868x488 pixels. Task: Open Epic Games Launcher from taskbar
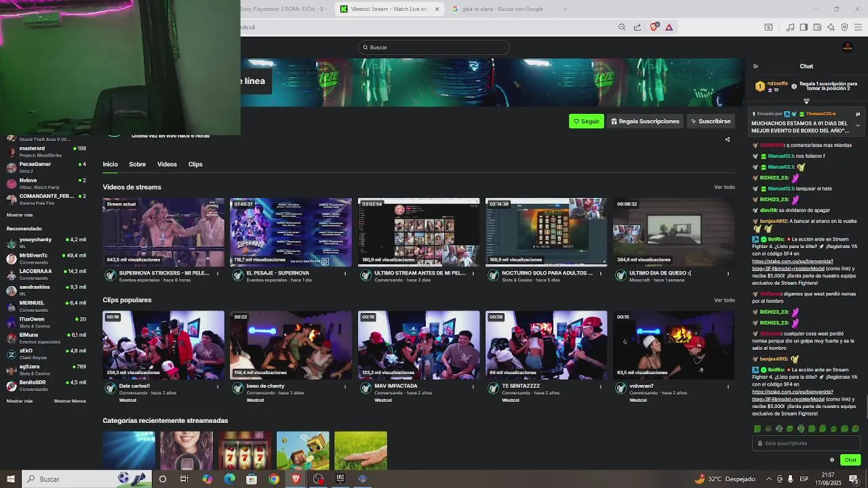coord(340,479)
